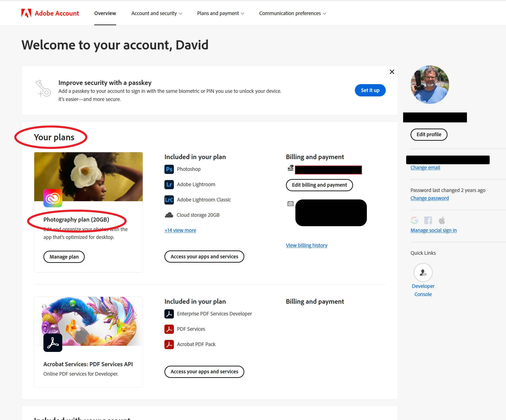Viewport: 506px width, 420px height.
Task: Open the View billing history link
Action: point(306,245)
